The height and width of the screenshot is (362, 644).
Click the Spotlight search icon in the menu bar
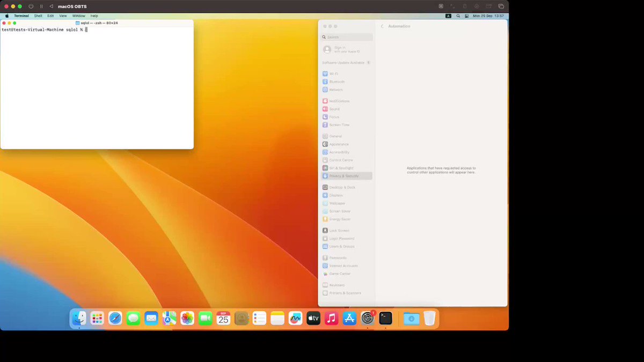pyautogui.click(x=458, y=16)
